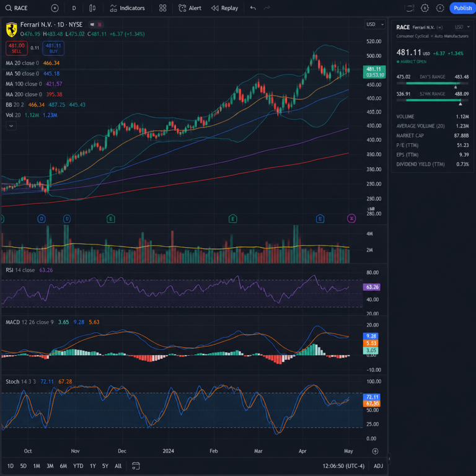Expand the USD currency dropdown on price axis
476x476 pixels.
click(x=375, y=24)
